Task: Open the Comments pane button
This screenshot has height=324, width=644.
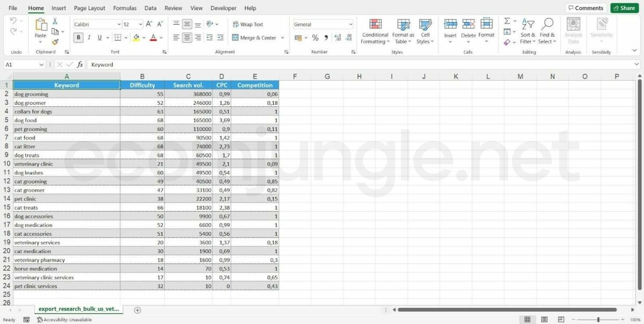Action: tap(586, 8)
